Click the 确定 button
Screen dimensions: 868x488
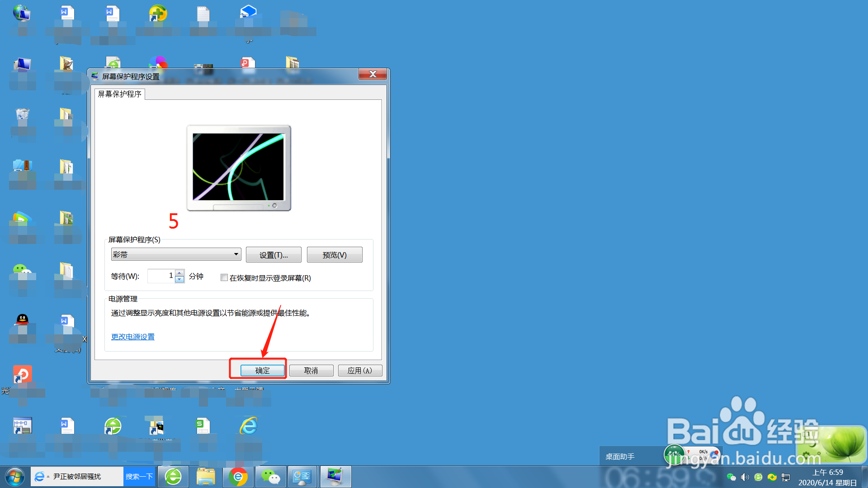tap(262, 371)
